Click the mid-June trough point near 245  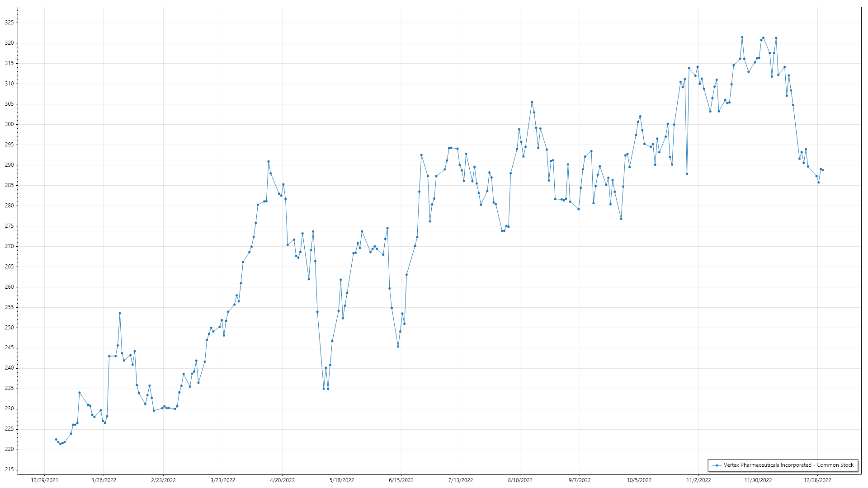point(398,347)
